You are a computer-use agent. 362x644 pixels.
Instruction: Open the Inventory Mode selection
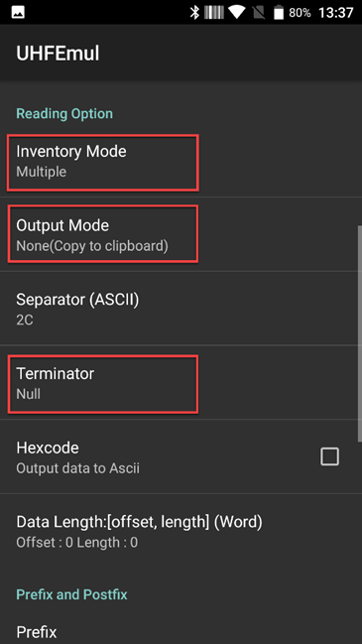point(181,161)
